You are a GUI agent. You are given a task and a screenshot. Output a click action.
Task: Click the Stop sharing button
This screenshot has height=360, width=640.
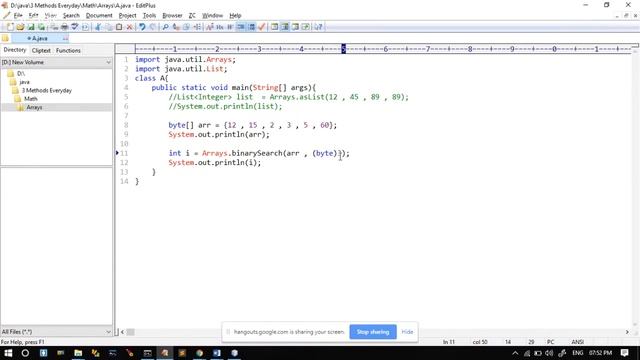(x=373, y=332)
